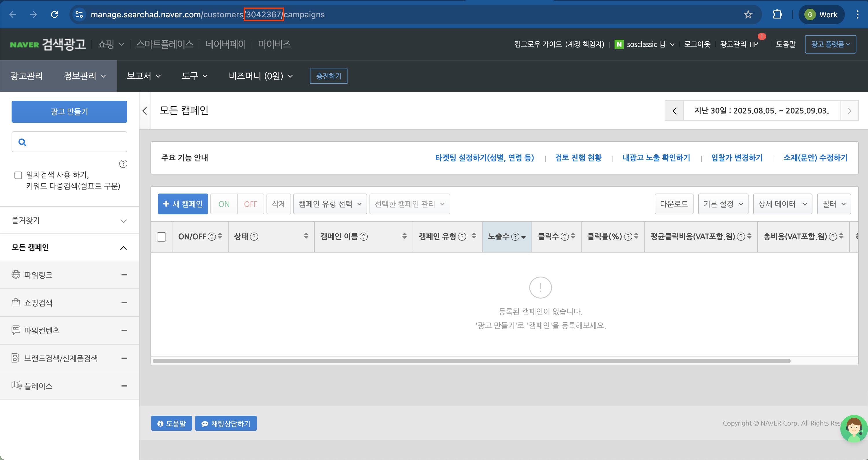This screenshot has height=460, width=868.
Task: Open the 플레이스 map icon
Action: coord(16,386)
